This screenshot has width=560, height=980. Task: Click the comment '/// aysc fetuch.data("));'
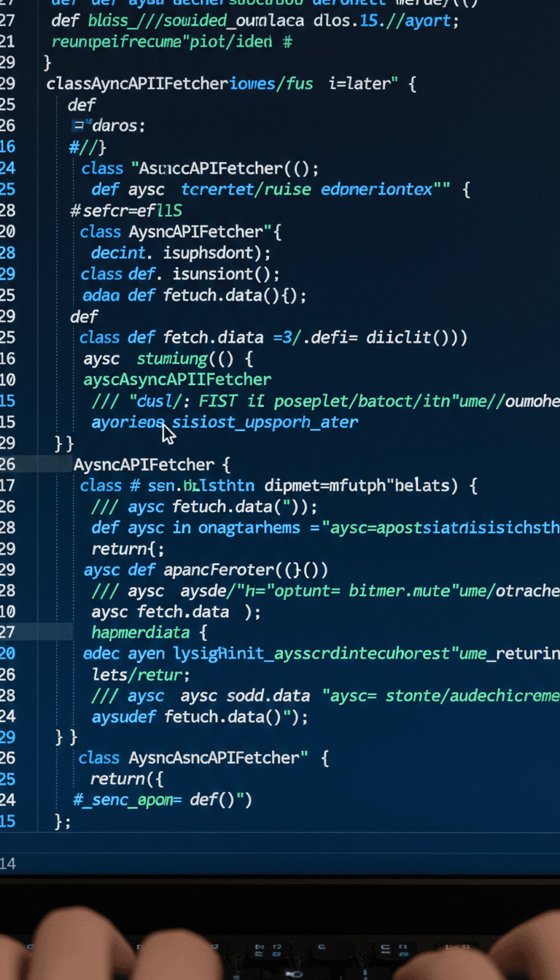(204, 507)
